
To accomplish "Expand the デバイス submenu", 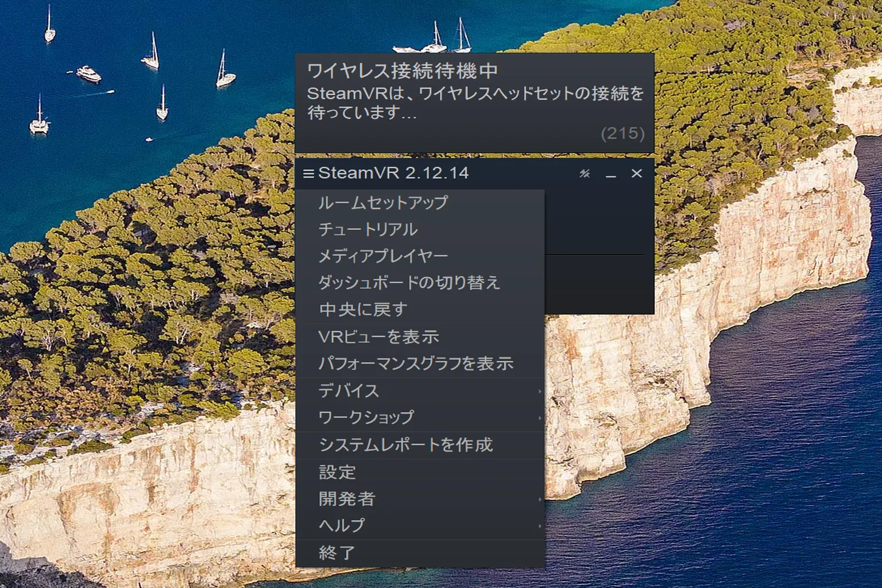I will pyautogui.click(x=420, y=391).
